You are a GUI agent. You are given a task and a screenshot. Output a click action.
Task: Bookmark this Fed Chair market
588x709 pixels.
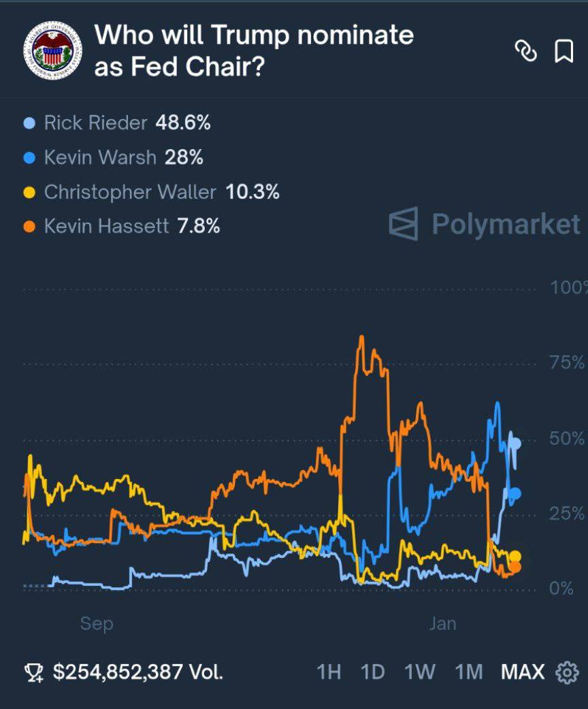(563, 52)
